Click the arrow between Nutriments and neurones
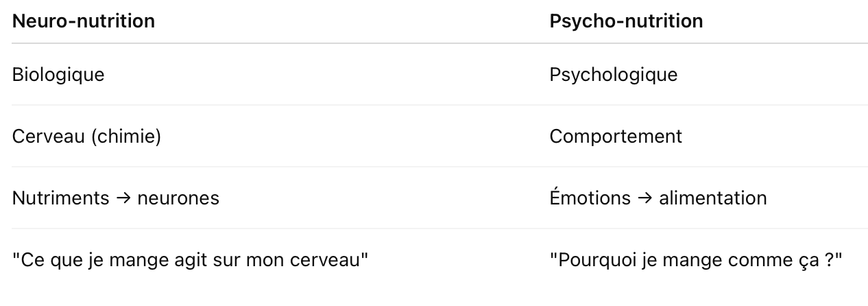 coord(123,199)
